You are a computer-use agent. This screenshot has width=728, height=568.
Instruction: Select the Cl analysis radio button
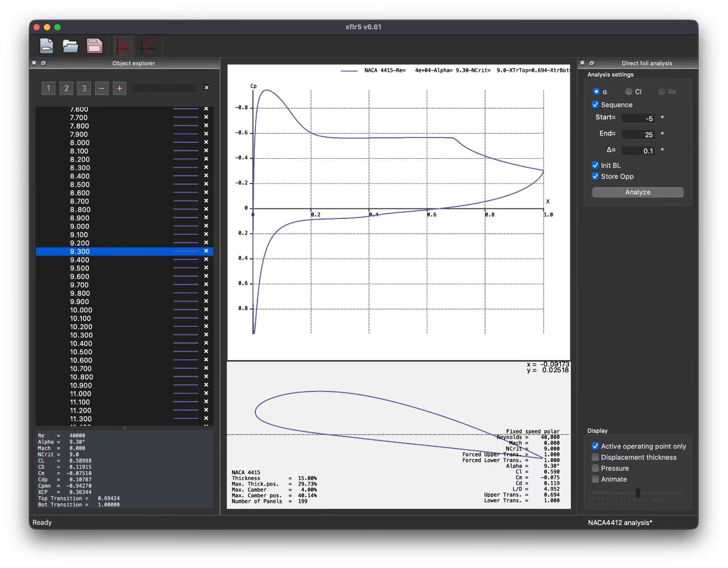click(x=628, y=92)
